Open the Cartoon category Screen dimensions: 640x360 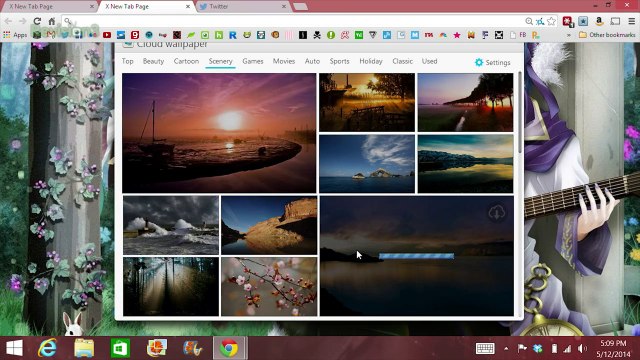(186, 61)
